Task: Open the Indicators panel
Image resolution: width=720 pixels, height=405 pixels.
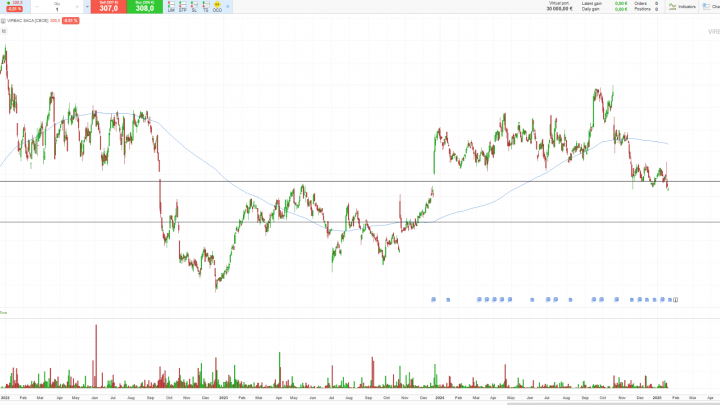Action: (x=682, y=7)
